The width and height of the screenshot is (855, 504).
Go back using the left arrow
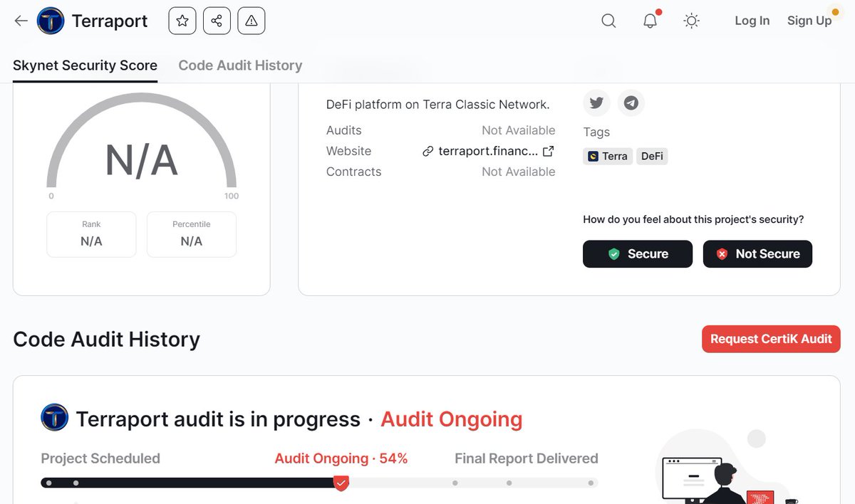tap(21, 21)
